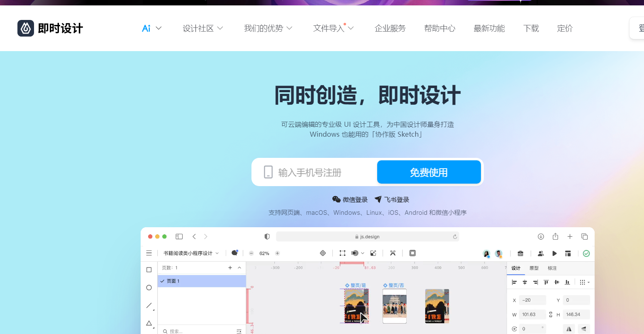Click the reload icon in address bar
Image resolution: width=644 pixels, height=334 pixels.
[x=455, y=237]
